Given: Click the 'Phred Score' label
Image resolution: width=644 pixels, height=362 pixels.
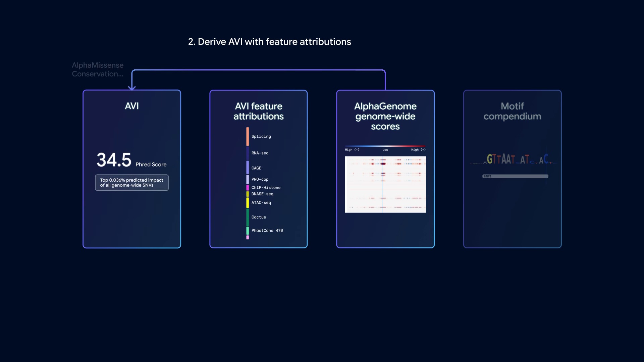Looking at the screenshot, I should coord(151,165).
